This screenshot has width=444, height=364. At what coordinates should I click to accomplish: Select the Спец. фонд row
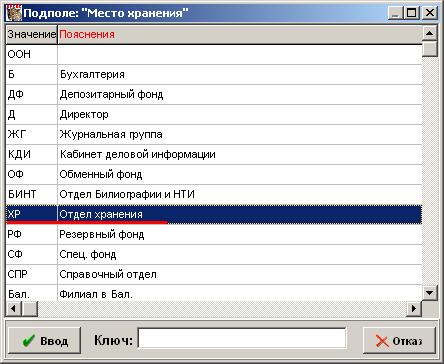214,254
